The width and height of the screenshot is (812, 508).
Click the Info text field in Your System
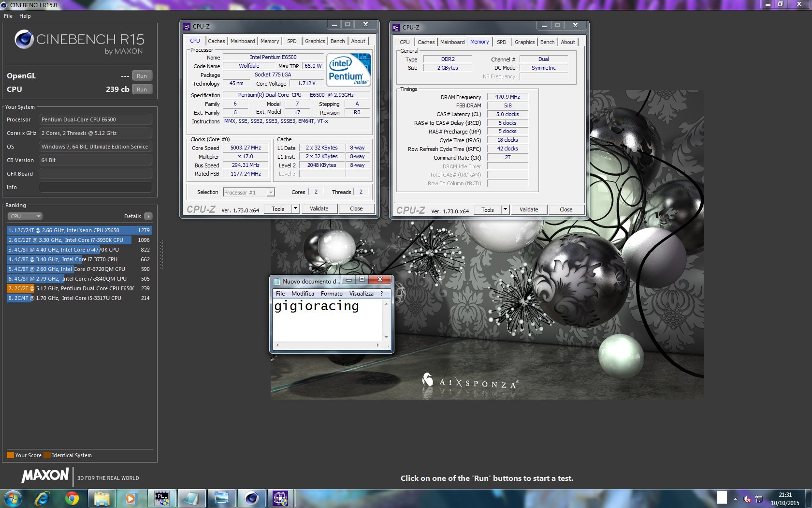96,187
